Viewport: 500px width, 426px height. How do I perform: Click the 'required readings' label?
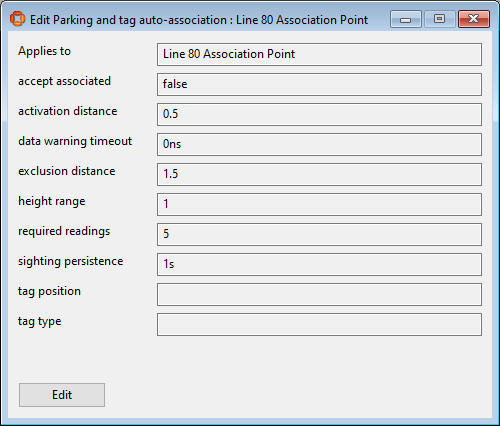coord(64,231)
